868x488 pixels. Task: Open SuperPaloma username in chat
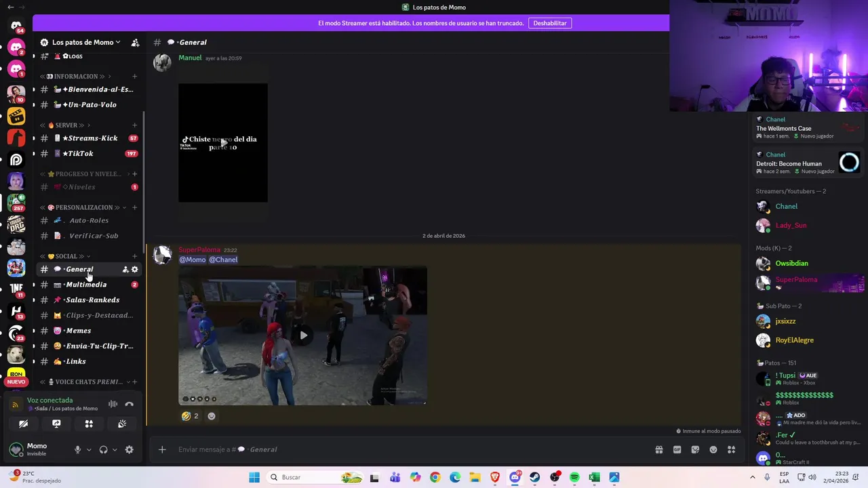click(x=199, y=250)
